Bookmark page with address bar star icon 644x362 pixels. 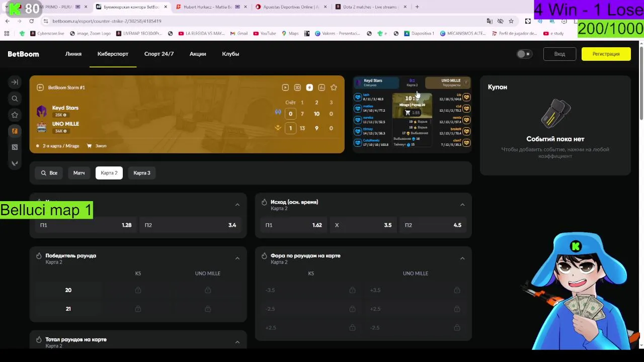[x=511, y=21]
